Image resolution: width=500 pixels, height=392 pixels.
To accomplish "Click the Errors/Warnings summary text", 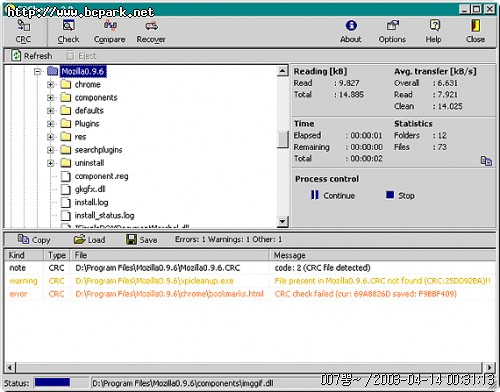I will (x=229, y=239).
